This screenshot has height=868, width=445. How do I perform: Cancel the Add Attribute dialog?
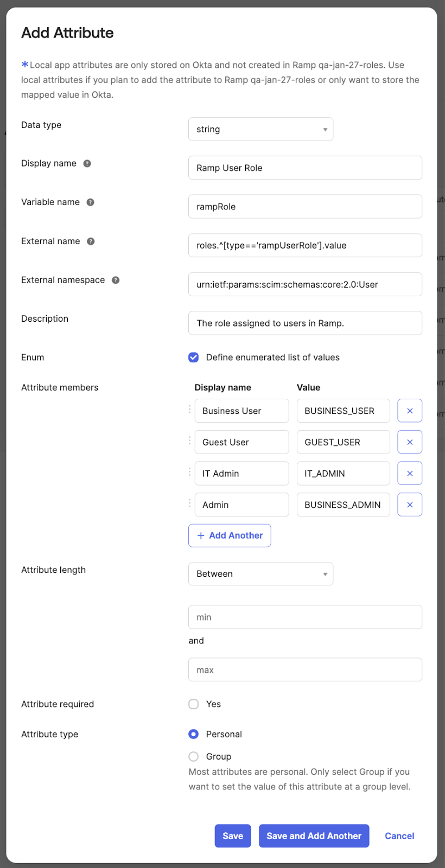399,836
